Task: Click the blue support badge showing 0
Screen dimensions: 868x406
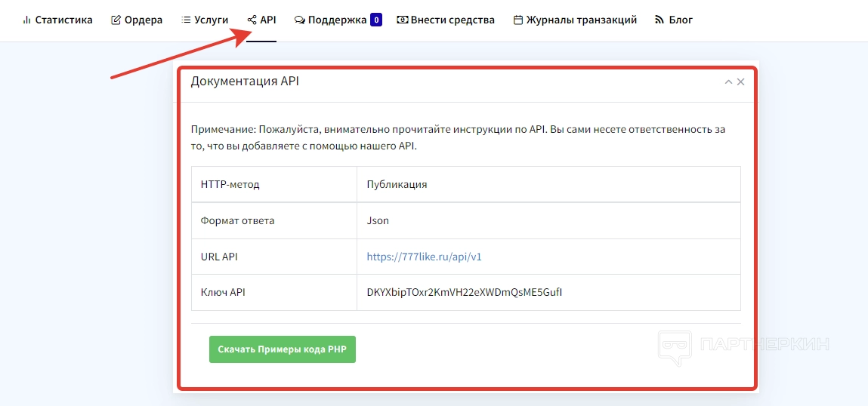Action: 376,20
